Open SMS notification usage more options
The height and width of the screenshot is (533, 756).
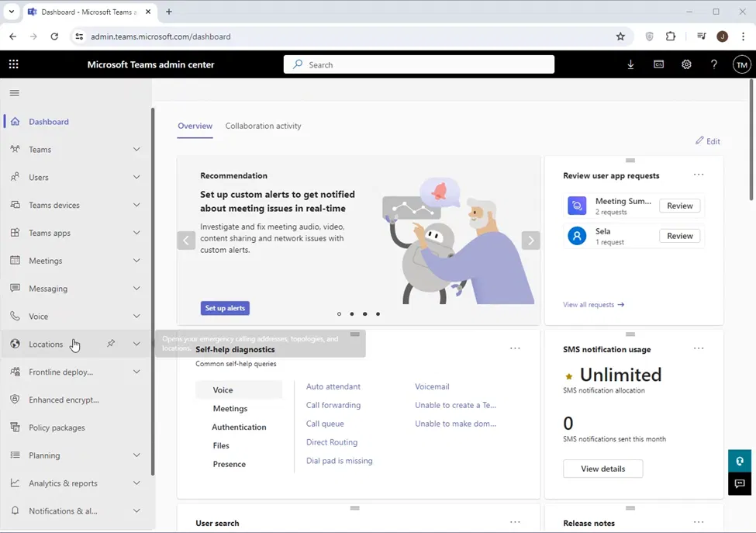[x=699, y=348]
